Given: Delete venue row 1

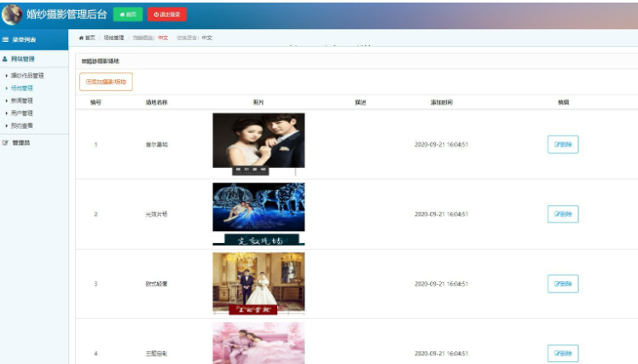Looking at the screenshot, I should tap(563, 144).
